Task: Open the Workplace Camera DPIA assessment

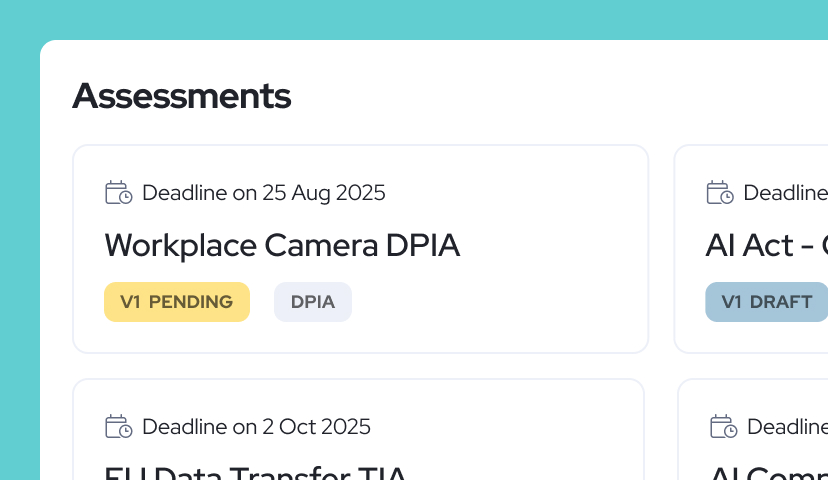Action: (282, 246)
